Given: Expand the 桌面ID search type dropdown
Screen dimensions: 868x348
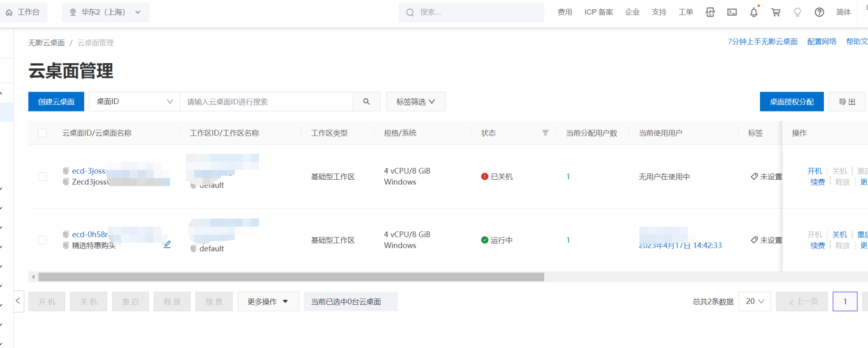Looking at the screenshot, I should (x=134, y=102).
